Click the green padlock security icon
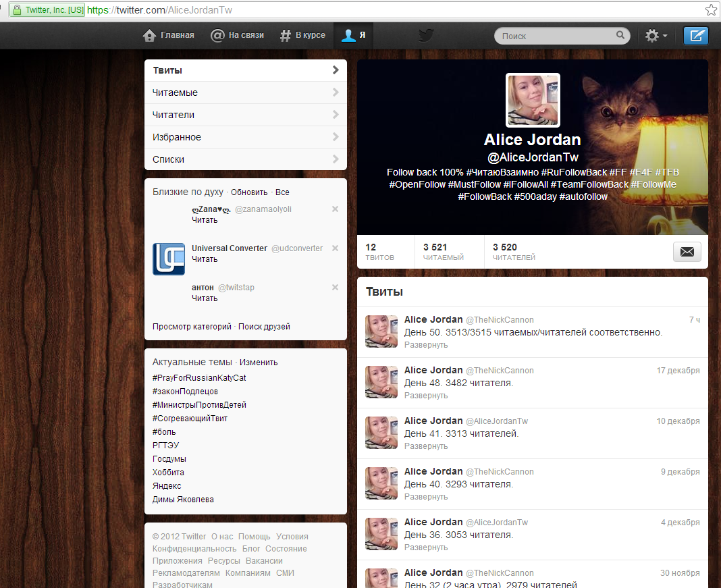The width and height of the screenshot is (721, 588). 17,9
